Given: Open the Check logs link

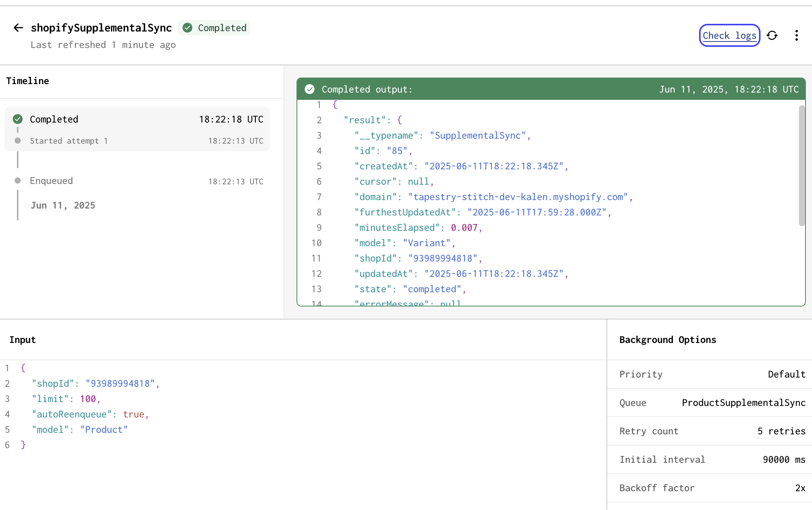Looking at the screenshot, I should pos(729,35).
